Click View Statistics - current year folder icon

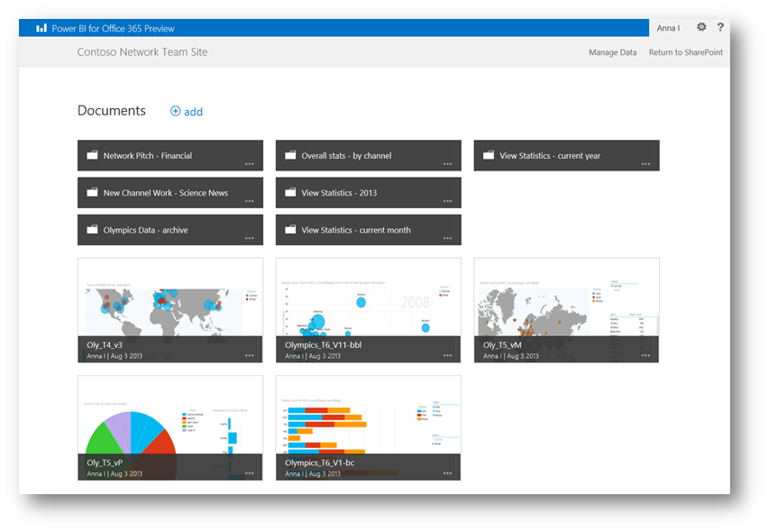489,155
